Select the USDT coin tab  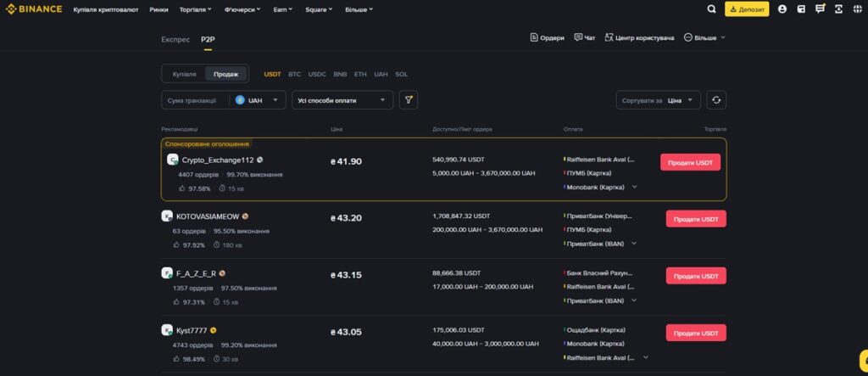[272, 74]
